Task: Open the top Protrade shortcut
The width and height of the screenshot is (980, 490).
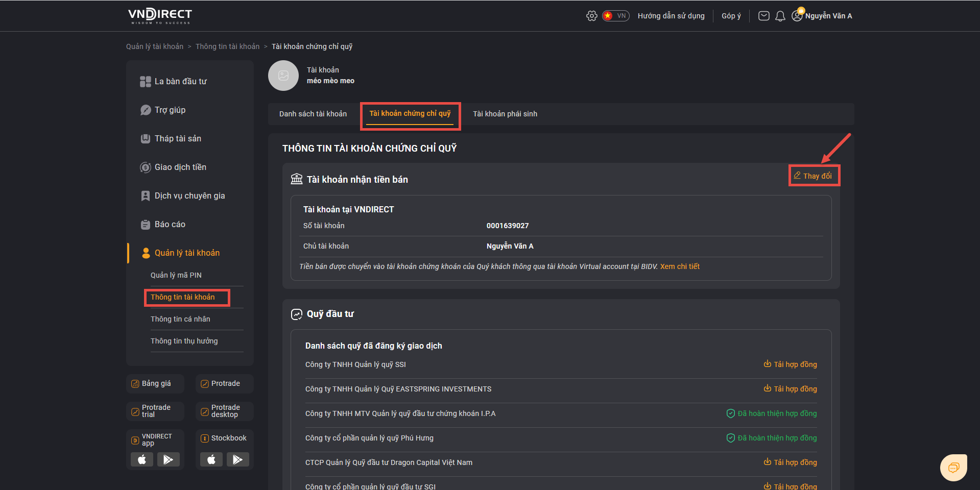Action: pyautogui.click(x=225, y=384)
